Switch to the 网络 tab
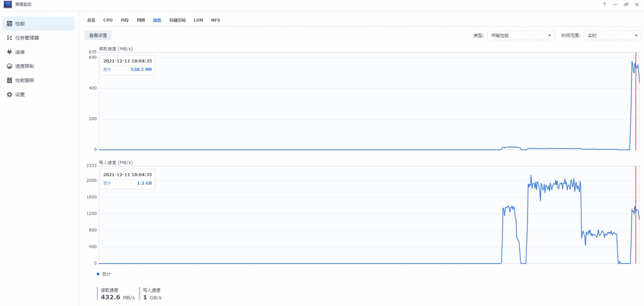 pos(141,20)
